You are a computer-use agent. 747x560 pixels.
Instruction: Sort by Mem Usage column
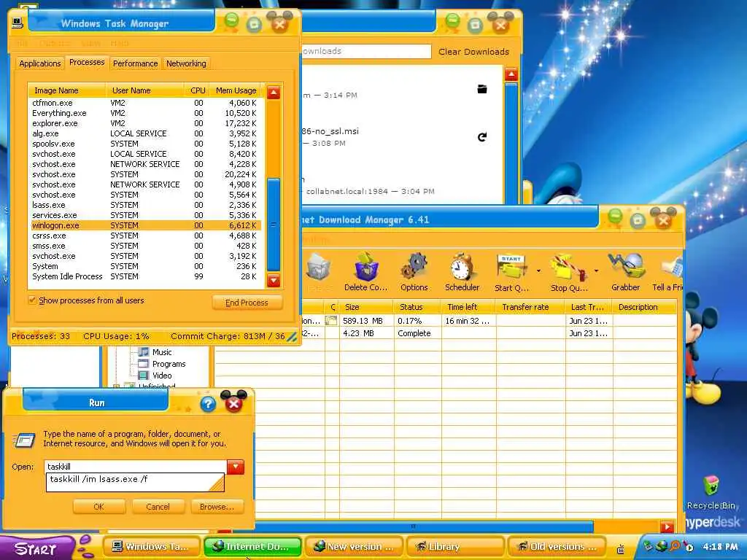[236, 90]
